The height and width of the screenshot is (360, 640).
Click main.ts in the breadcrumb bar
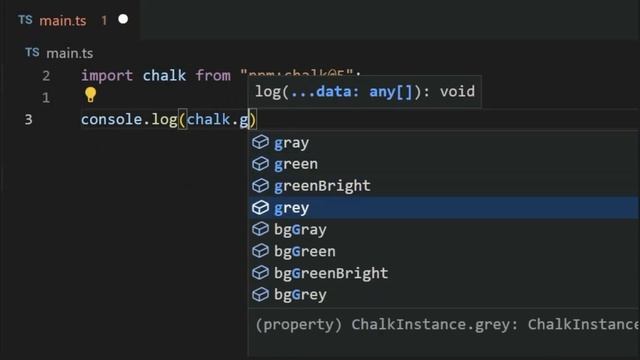pos(70,53)
